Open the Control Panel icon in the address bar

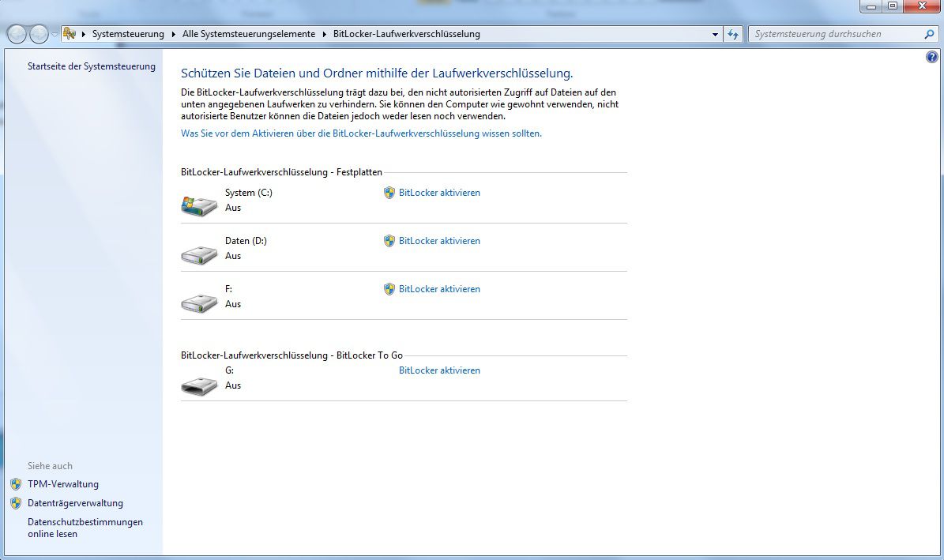pos(70,34)
